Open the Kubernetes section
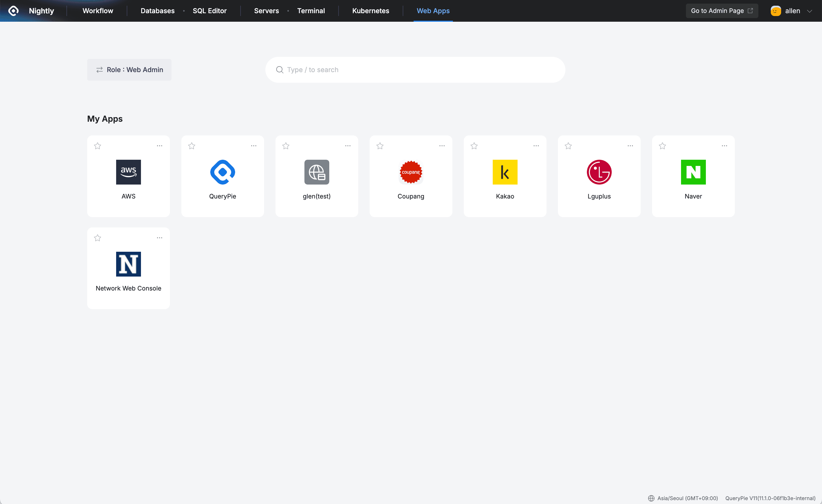Viewport: 822px width, 504px height. point(371,11)
